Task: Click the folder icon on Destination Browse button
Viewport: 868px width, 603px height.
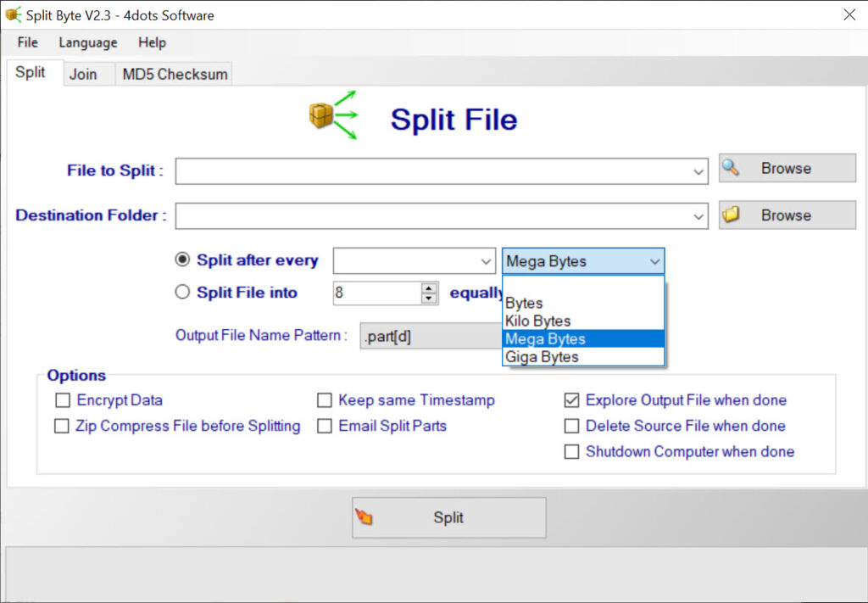Action: (731, 215)
